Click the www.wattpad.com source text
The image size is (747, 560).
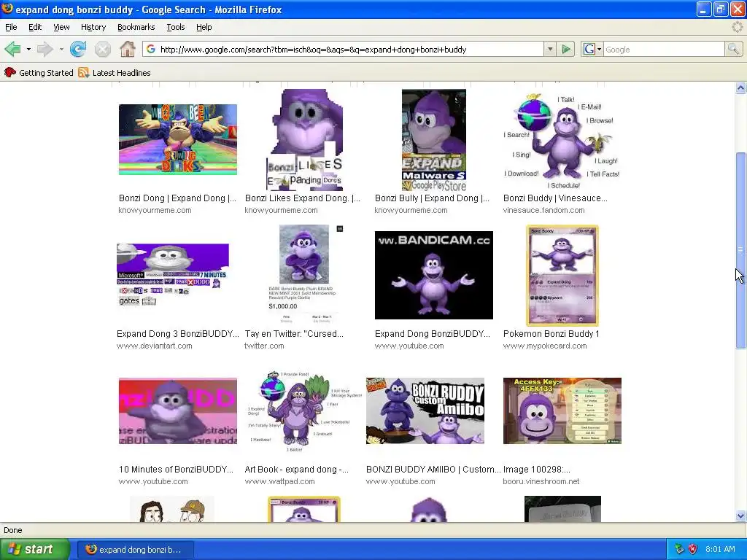point(279,481)
